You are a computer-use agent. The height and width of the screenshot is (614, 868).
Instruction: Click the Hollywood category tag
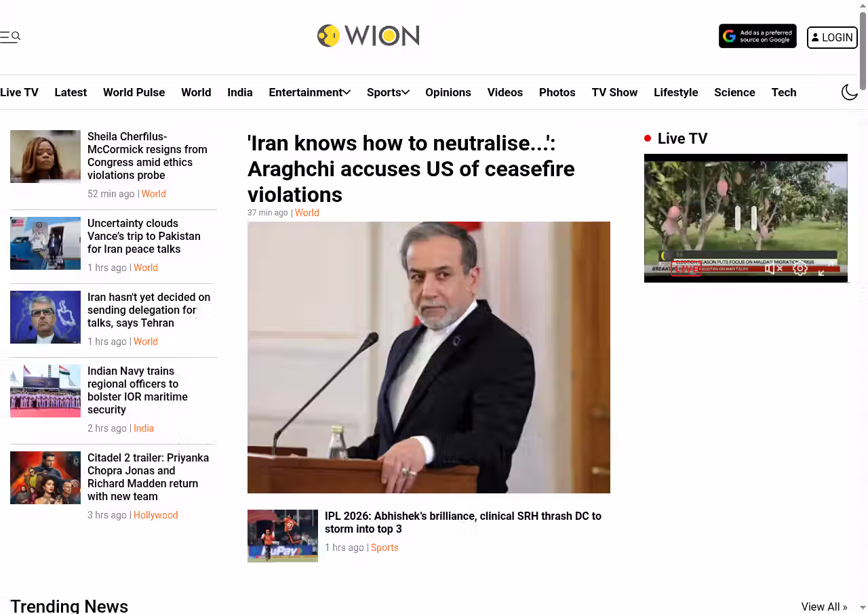coord(156,515)
